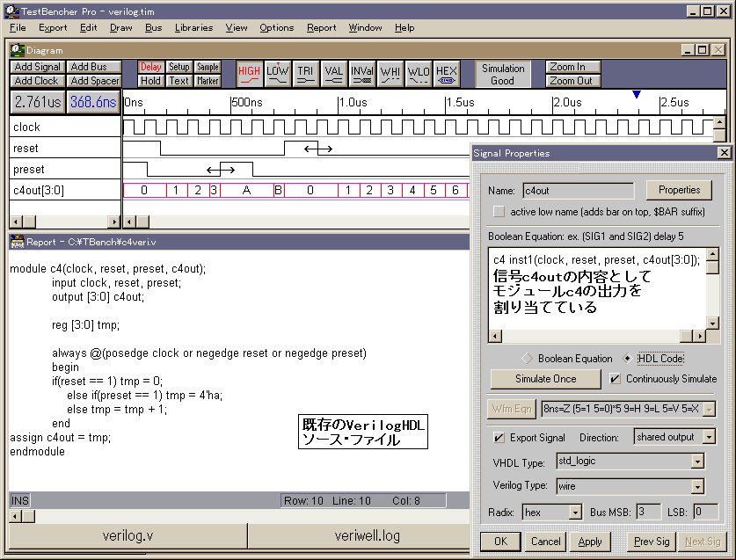Activate the WLO weak low button
This screenshot has width=736, height=560.
click(x=418, y=74)
